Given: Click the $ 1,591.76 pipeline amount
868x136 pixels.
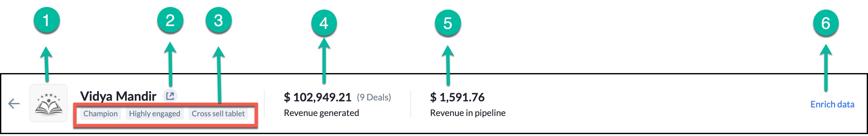Looking at the screenshot, I should 457,97.
